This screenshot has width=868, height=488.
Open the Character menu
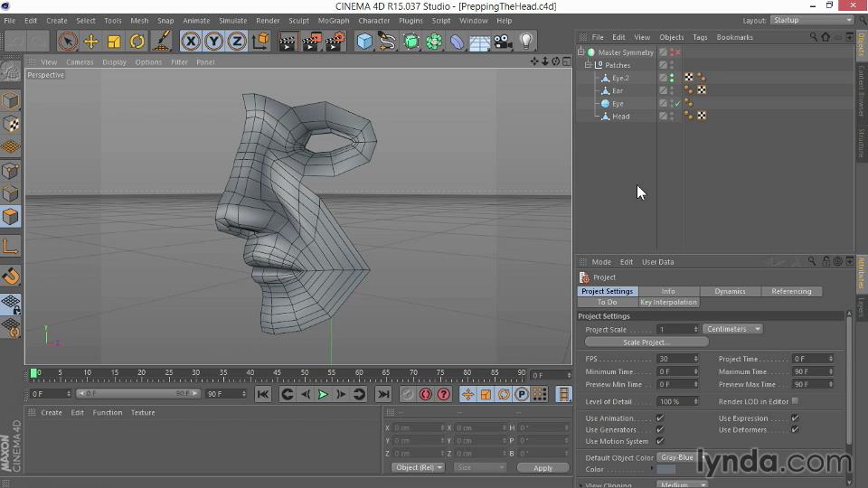(x=373, y=21)
